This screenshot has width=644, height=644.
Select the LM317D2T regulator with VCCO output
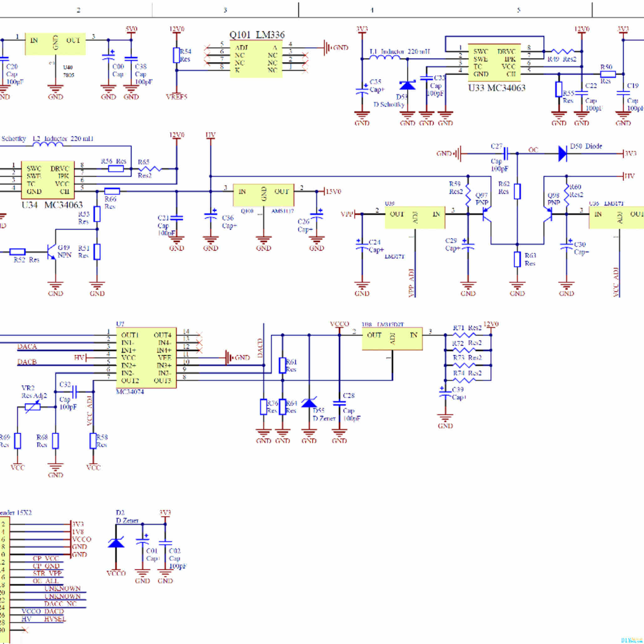click(392, 338)
